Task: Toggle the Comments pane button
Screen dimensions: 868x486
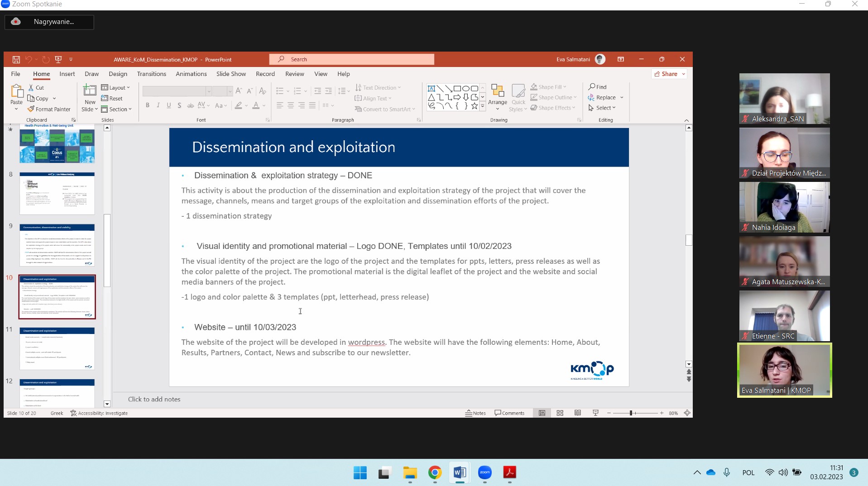Action: pyautogui.click(x=509, y=413)
